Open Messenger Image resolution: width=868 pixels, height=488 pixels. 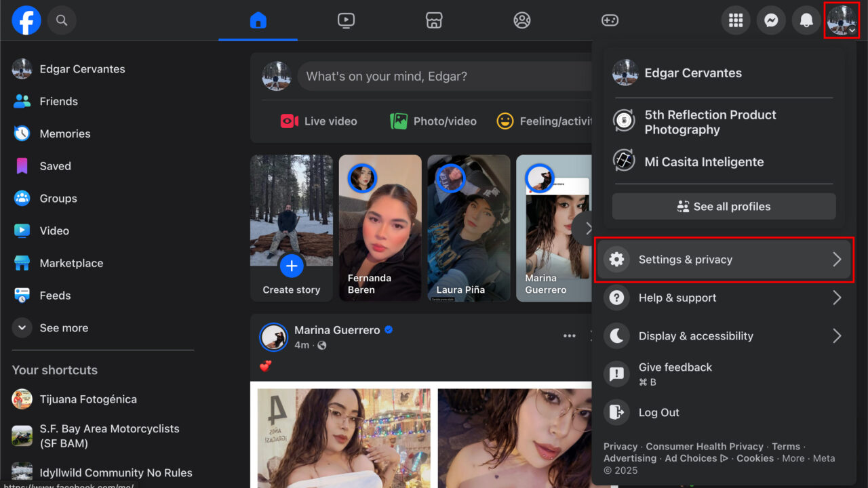771,20
